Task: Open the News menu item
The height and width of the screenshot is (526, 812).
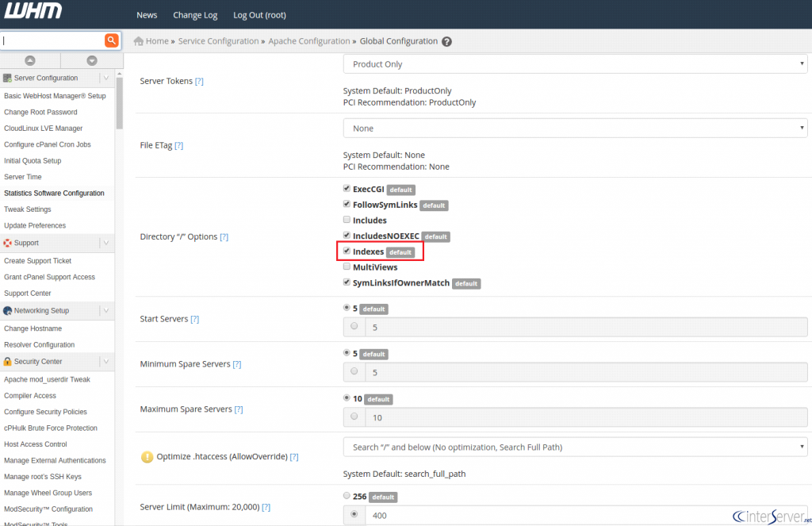Action: 147,15
